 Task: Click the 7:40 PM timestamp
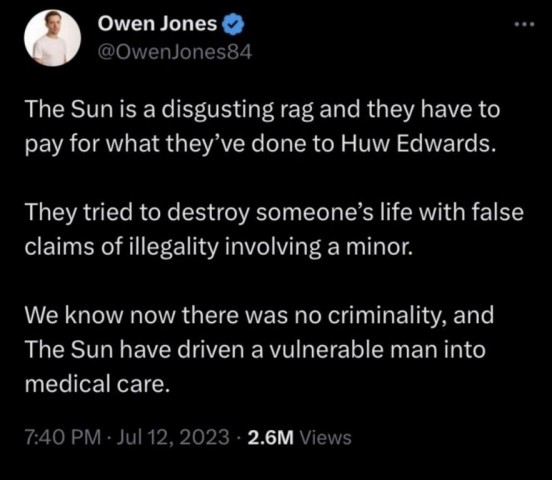coord(63,437)
